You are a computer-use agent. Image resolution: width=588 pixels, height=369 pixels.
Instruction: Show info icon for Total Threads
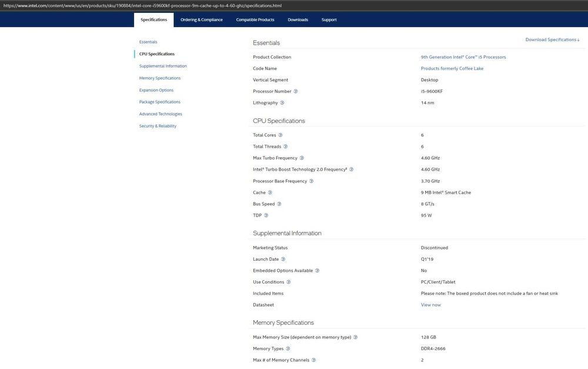[285, 147]
